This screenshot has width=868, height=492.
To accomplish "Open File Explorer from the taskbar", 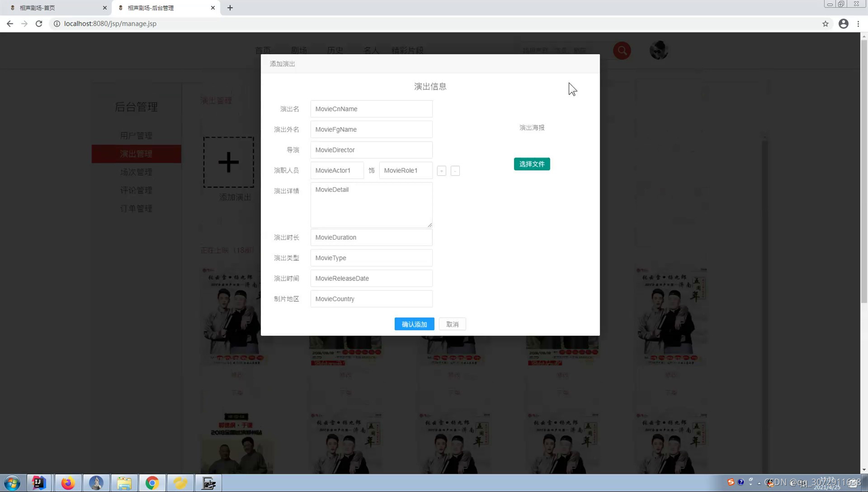I will (x=124, y=483).
